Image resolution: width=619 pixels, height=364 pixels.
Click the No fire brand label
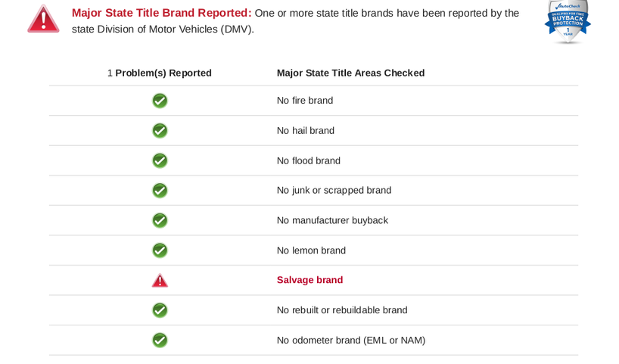pyautogui.click(x=305, y=101)
